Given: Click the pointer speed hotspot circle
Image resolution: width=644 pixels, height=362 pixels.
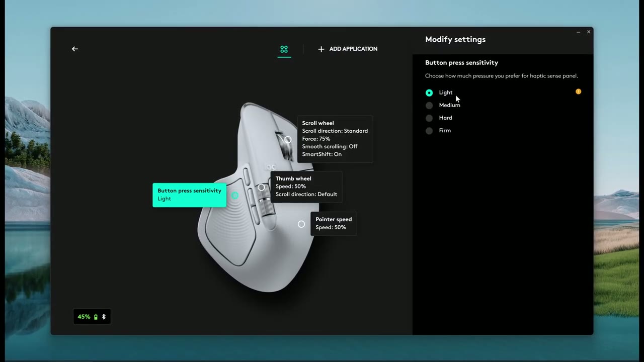Looking at the screenshot, I should 301,224.
